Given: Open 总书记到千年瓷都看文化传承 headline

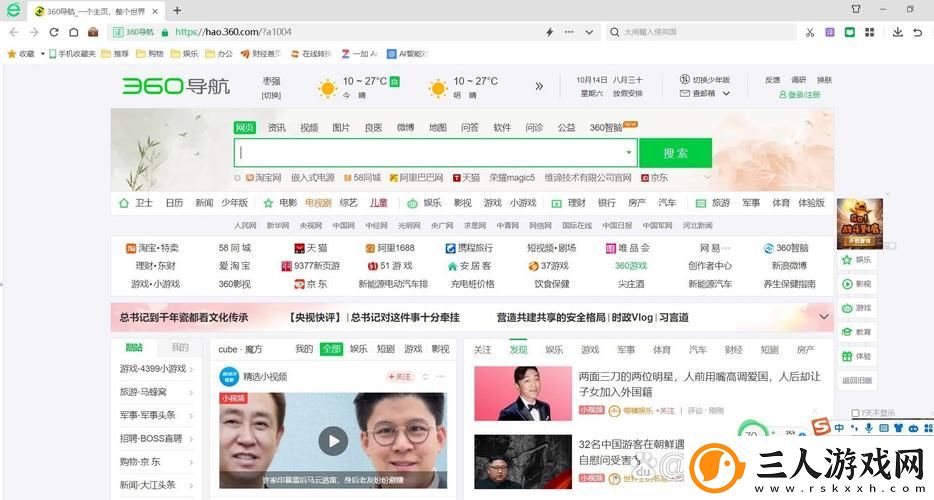Looking at the screenshot, I should pos(183,318).
